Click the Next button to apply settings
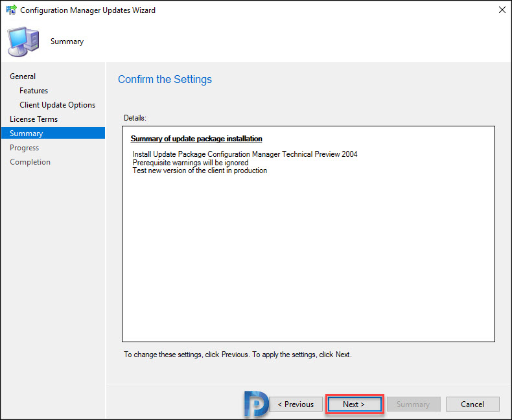 pyautogui.click(x=355, y=404)
